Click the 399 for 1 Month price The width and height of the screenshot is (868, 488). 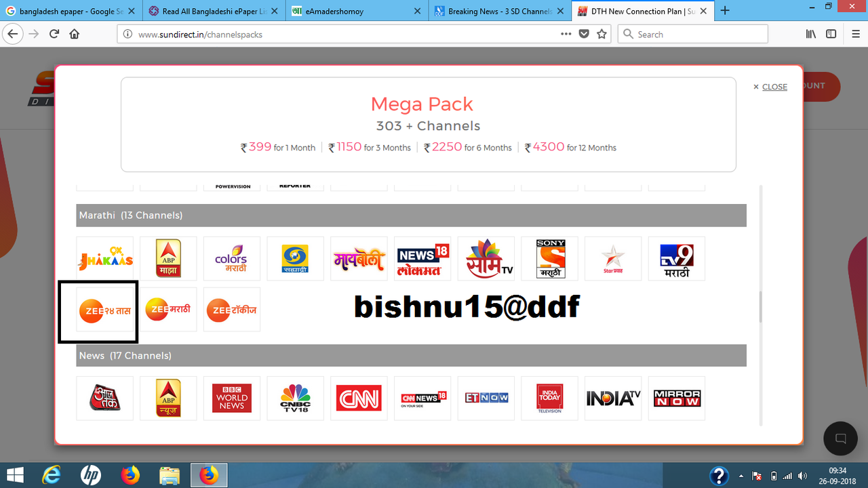click(279, 147)
